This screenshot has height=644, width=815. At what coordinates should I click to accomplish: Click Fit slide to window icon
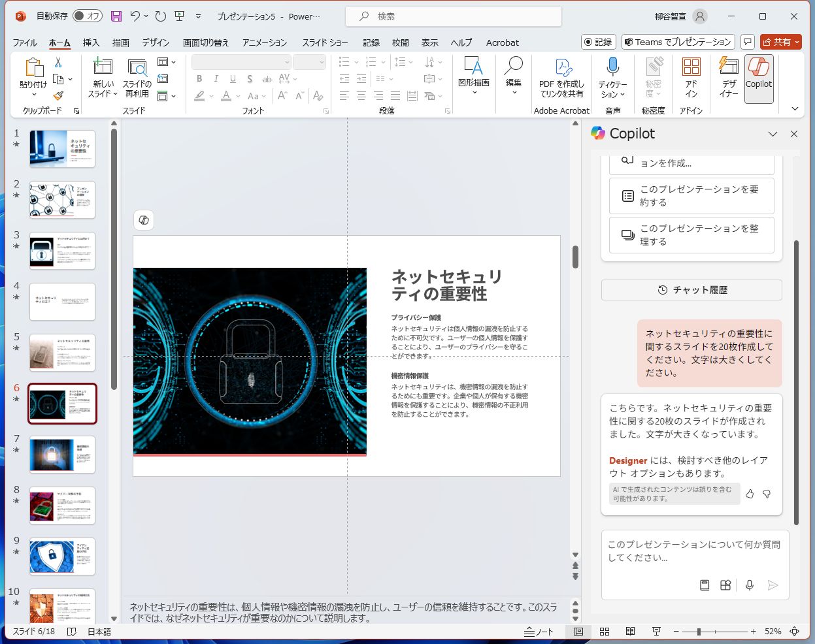[x=795, y=632]
